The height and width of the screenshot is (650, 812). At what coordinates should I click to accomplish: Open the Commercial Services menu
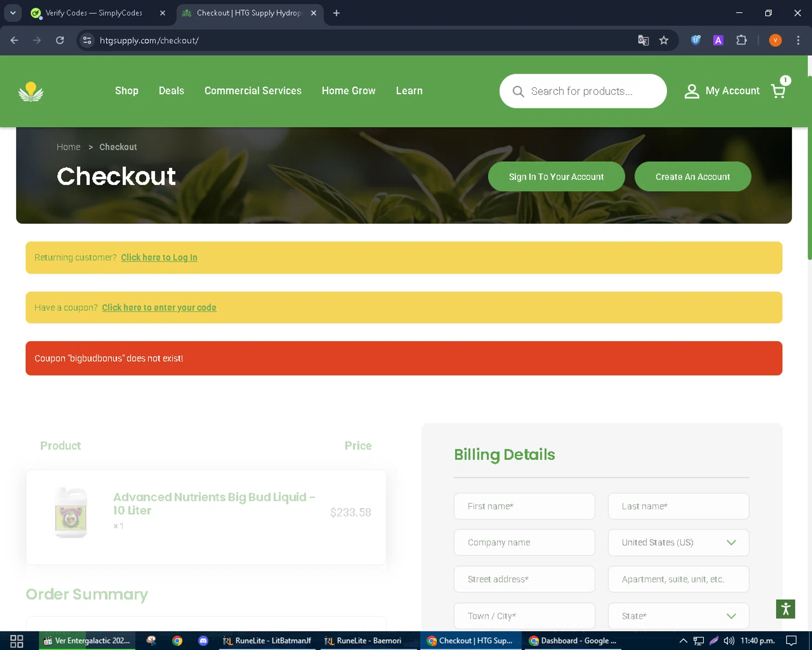coord(253,91)
